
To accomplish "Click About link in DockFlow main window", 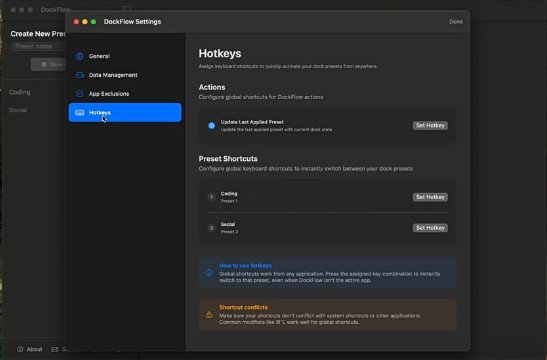I will 34,349.
